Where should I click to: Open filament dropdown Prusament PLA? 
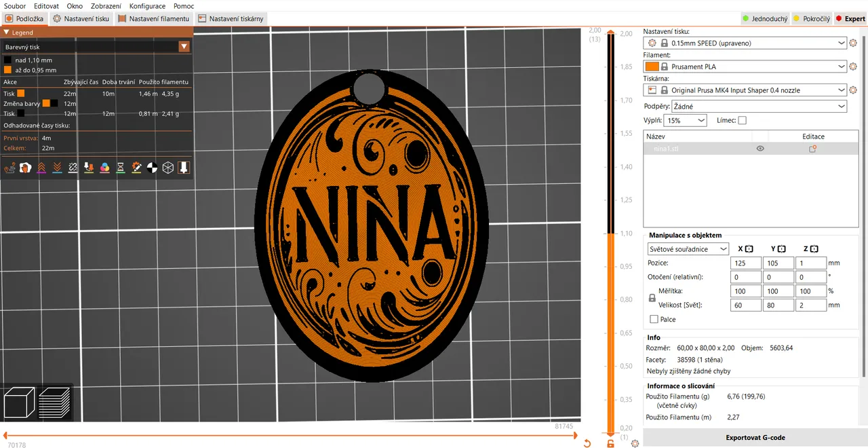point(745,67)
